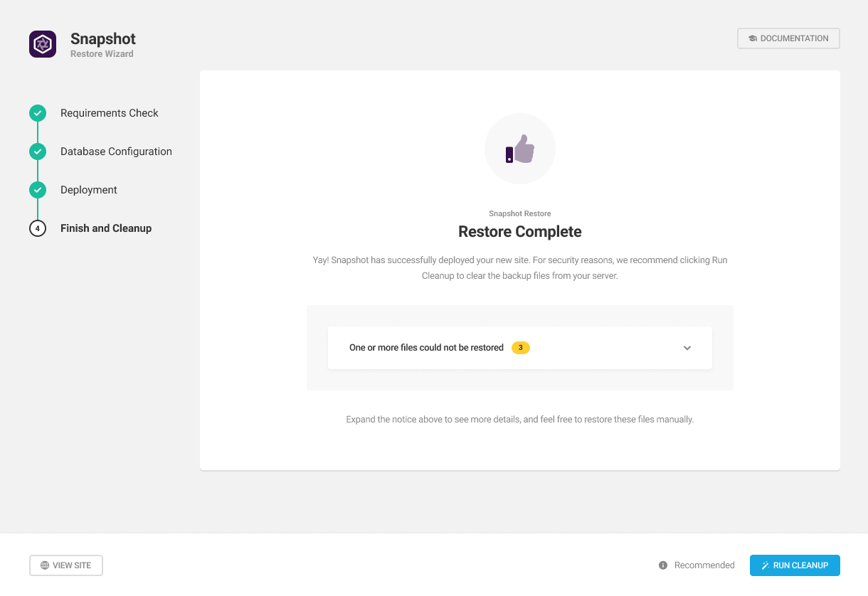Click the 'Yay! Snapshot has successfully deployed' paragraph
This screenshot has height=596, width=868.
[x=520, y=268]
